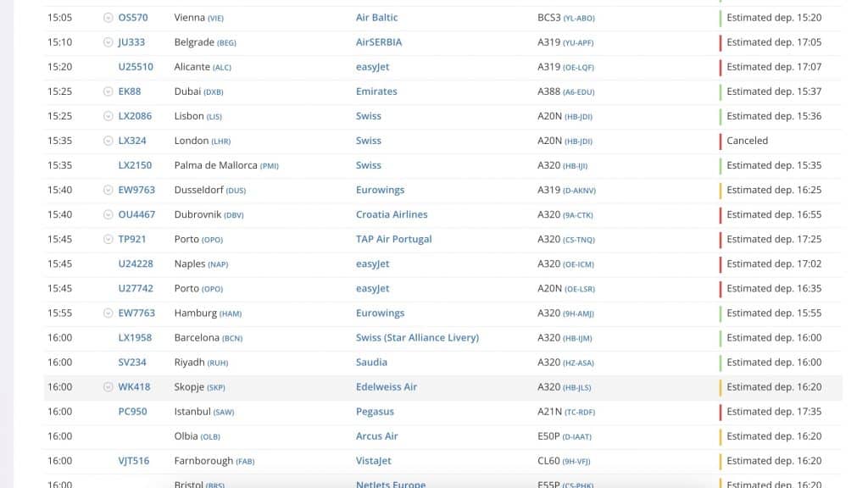This screenshot has height=488, width=868.
Task: Open the TAP Air Portugal link
Action: click(393, 239)
